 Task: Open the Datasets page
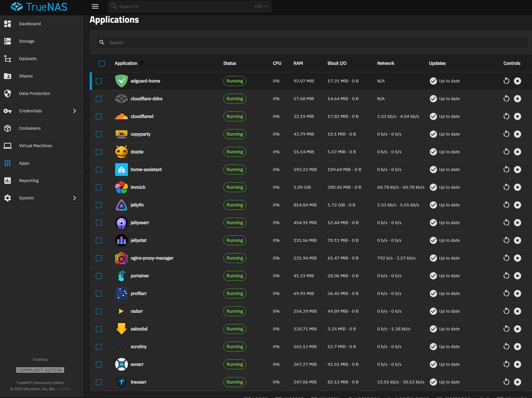(x=42, y=59)
